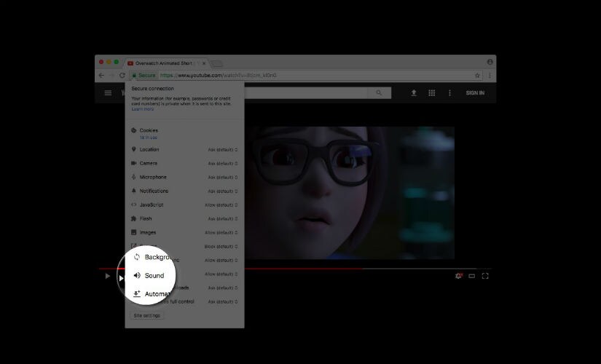Open the Camera permission dropdown
601x364 pixels.
223,164
